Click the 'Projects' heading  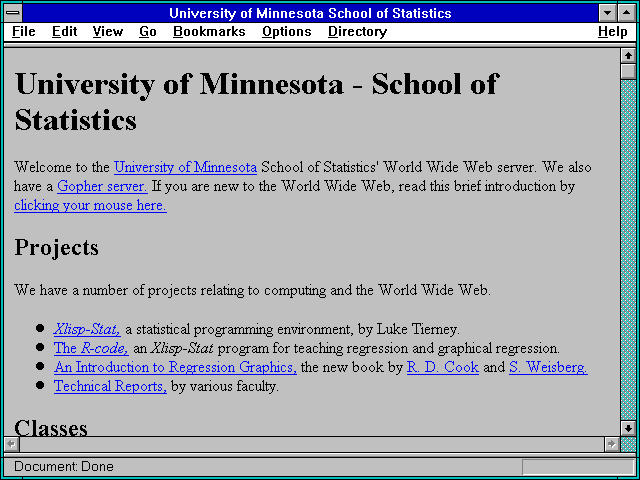[56, 248]
